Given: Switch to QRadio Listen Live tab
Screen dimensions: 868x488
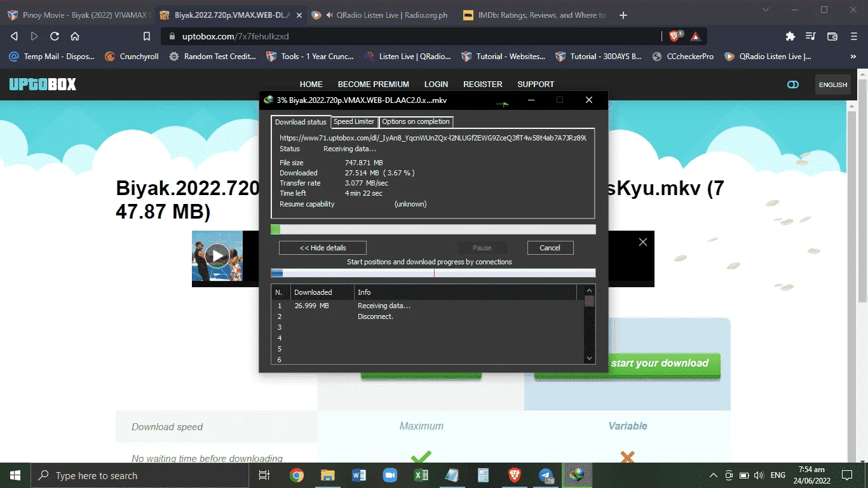Looking at the screenshot, I should point(381,15).
